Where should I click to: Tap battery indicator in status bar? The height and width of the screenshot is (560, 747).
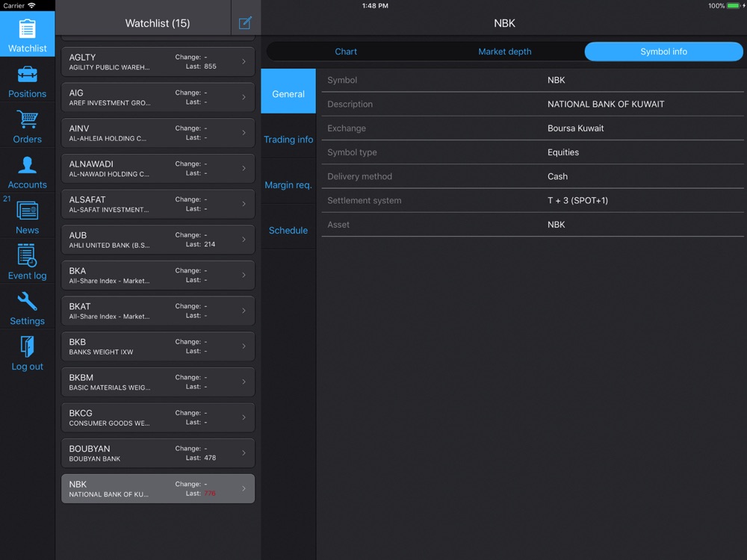coord(733,6)
